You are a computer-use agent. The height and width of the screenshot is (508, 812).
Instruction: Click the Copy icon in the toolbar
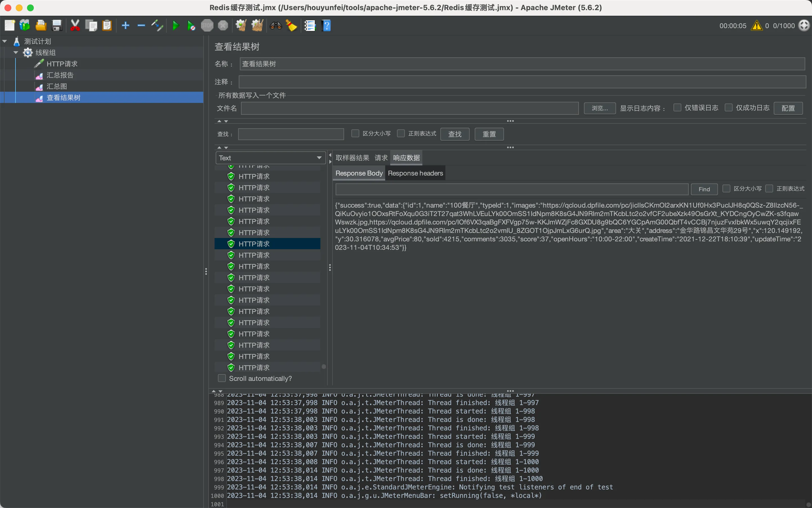pos(91,26)
